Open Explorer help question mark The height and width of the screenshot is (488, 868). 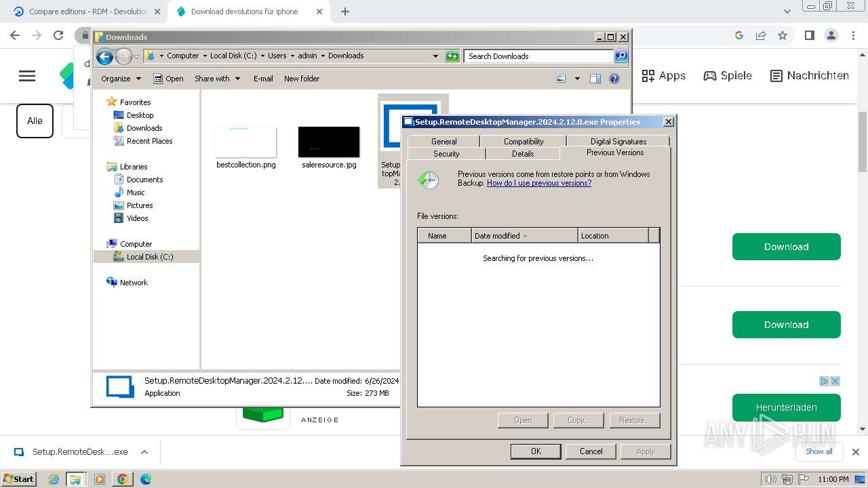pos(614,79)
